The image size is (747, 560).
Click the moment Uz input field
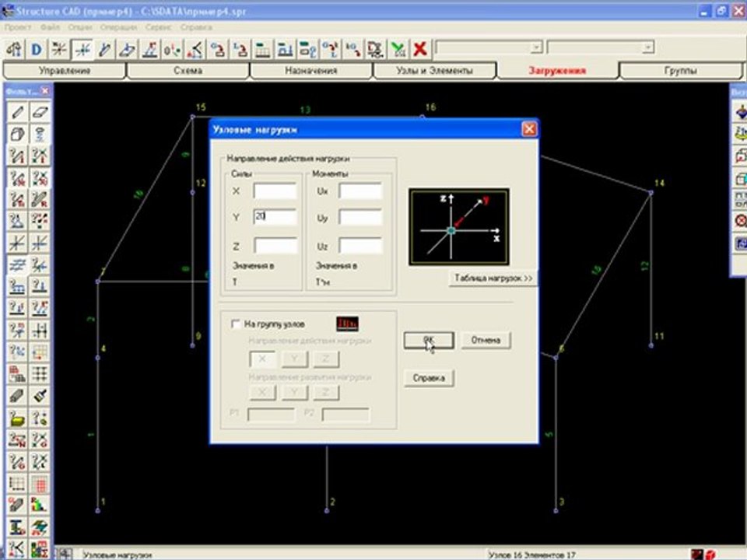360,245
